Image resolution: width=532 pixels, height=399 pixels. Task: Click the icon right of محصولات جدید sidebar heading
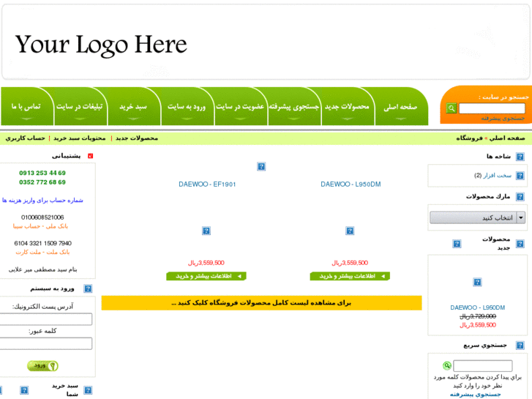click(x=520, y=244)
